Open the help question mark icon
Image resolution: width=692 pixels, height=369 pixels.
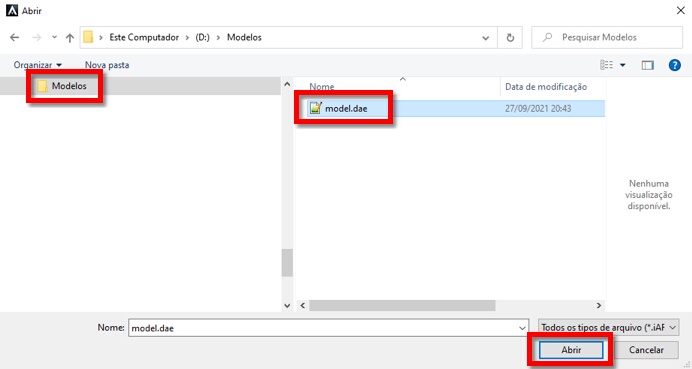(x=674, y=65)
